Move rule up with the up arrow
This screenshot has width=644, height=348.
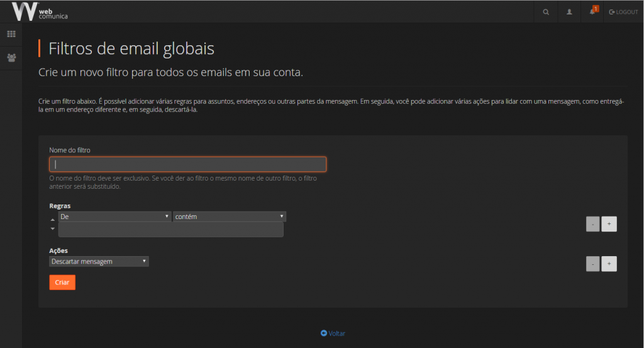point(53,220)
